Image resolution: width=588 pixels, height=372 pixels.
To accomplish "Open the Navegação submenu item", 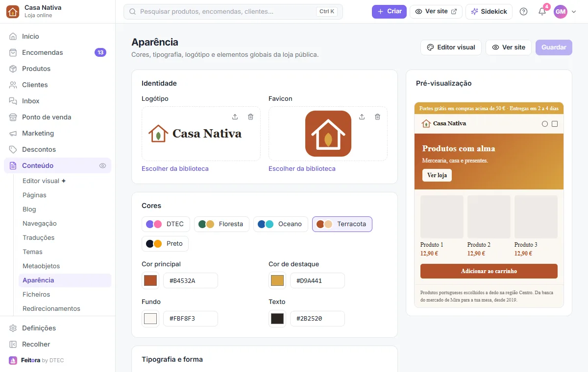I will [x=65, y=223].
